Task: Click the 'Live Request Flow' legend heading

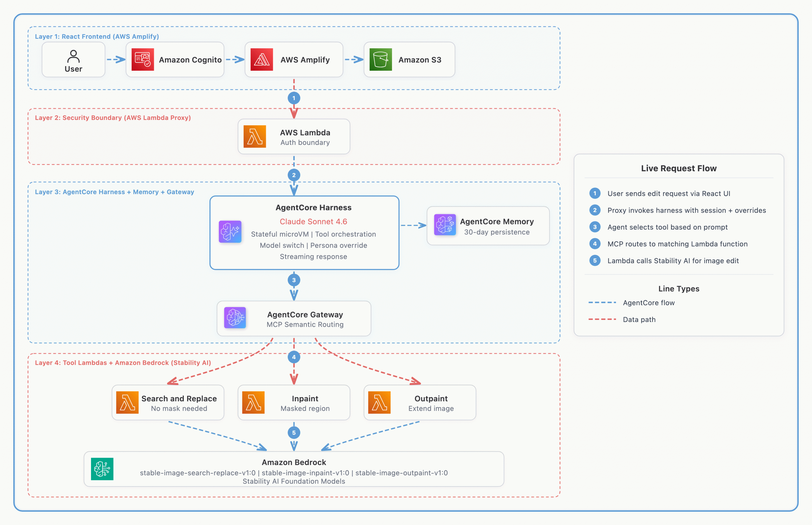Action: click(x=679, y=168)
